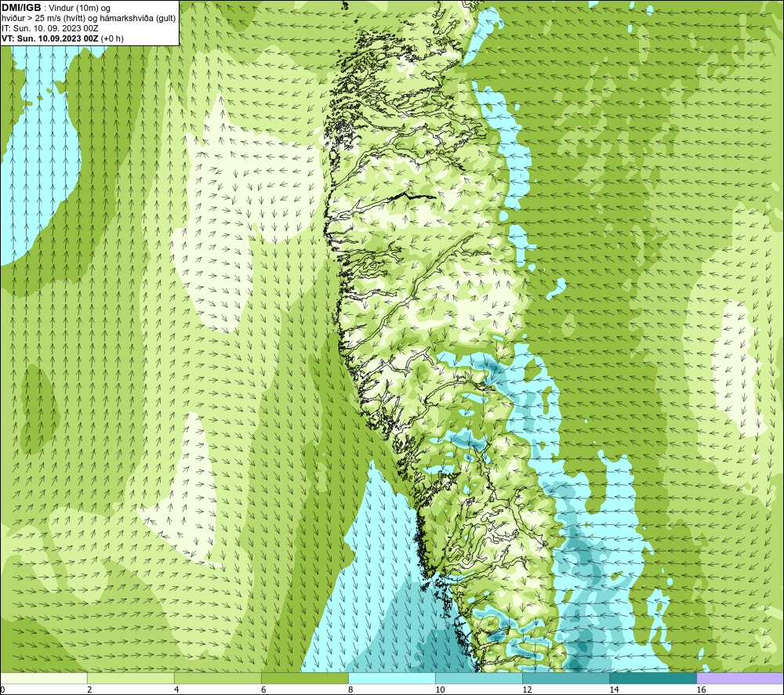Pick the 10–12 m/s turquoise legend swatch
This screenshot has height=695, width=784.
(479, 678)
